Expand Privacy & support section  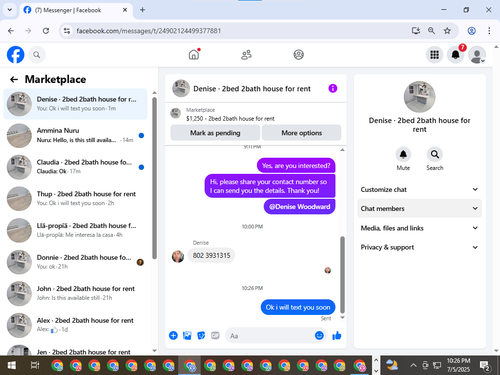(x=419, y=247)
